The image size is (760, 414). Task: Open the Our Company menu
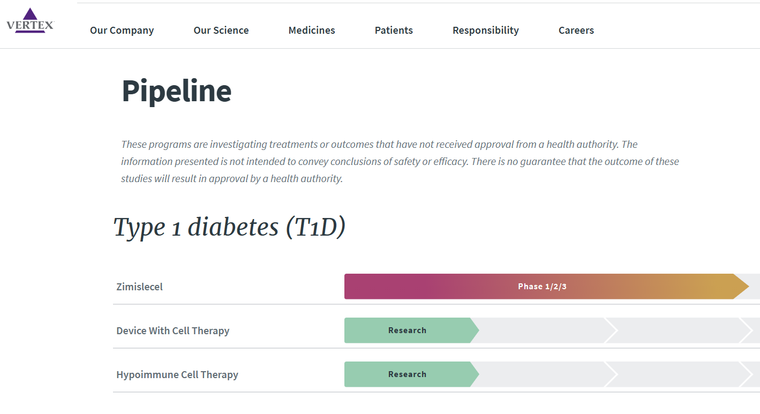[122, 30]
